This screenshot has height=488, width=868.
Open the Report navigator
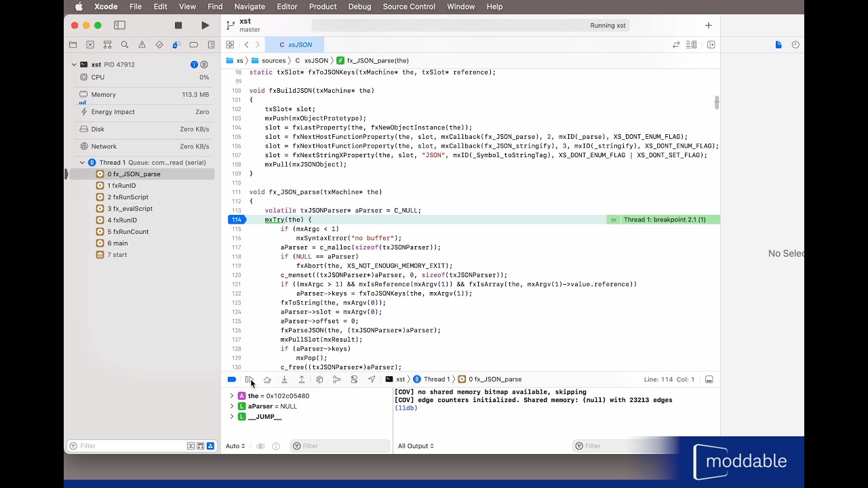(x=211, y=45)
